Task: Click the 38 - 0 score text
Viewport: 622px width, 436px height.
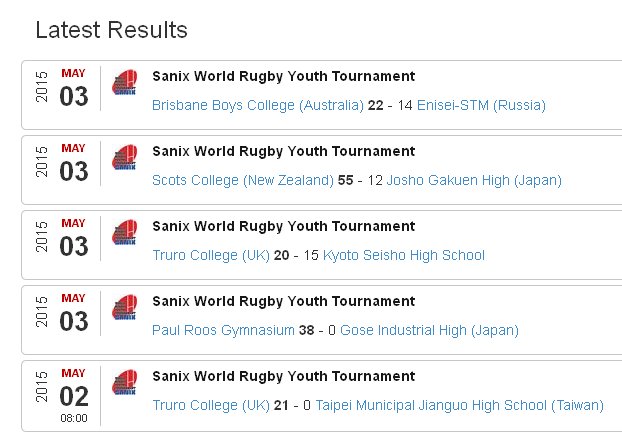Action: (x=317, y=330)
